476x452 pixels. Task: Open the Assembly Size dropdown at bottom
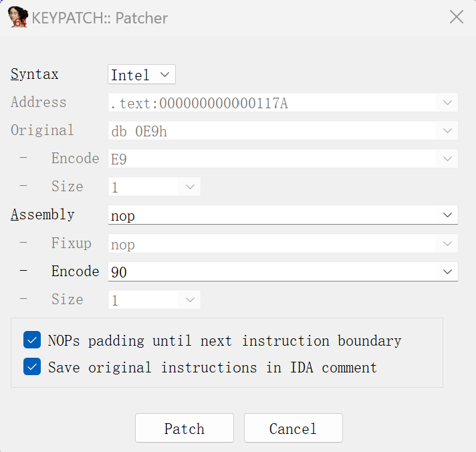190,300
